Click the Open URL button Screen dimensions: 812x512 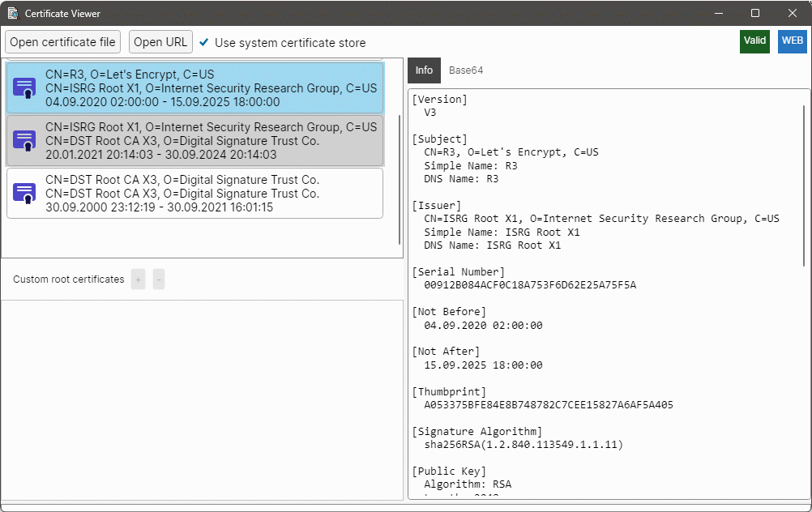(160, 42)
